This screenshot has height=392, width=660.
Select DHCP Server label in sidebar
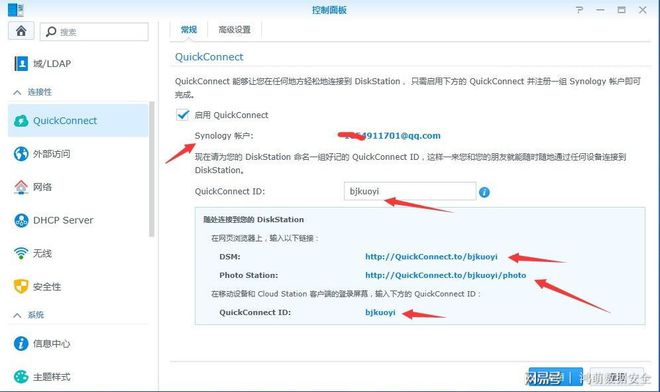tap(64, 220)
